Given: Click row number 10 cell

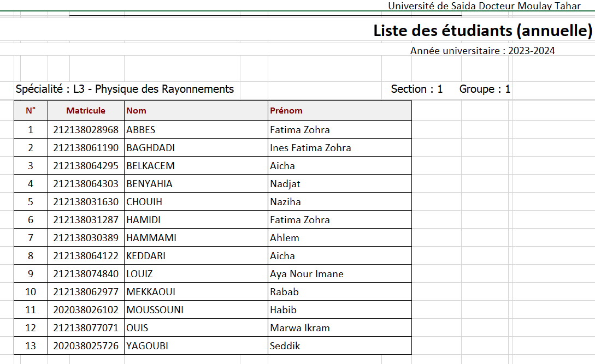Looking at the screenshot, I should (x=31, y=292).
